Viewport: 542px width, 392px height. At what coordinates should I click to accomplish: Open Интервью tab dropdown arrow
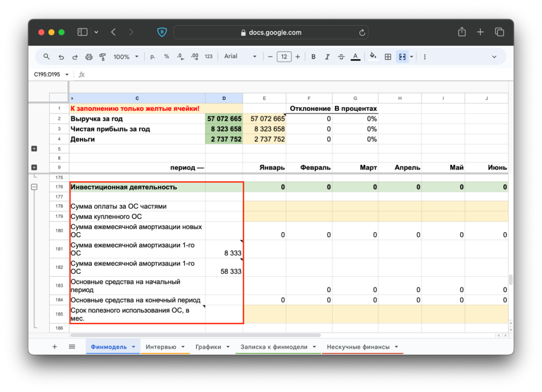[183, 347]
